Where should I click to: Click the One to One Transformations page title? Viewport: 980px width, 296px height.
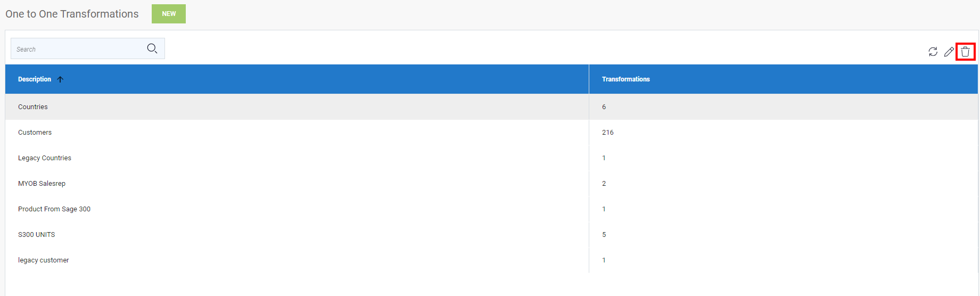point(72,14)
